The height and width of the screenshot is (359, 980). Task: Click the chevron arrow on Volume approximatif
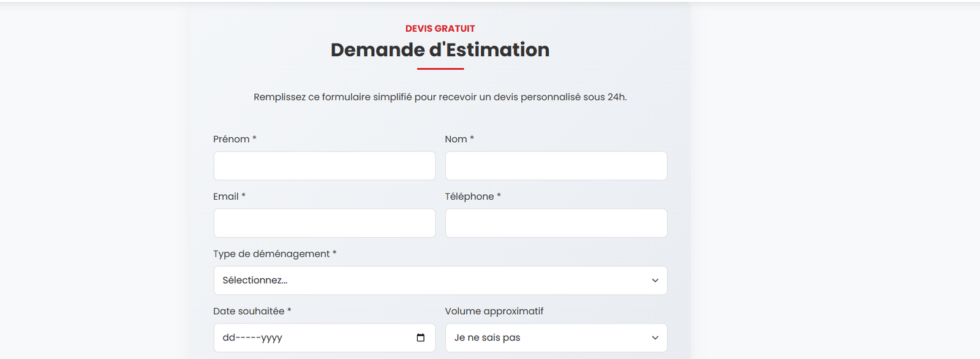(655, 338)
